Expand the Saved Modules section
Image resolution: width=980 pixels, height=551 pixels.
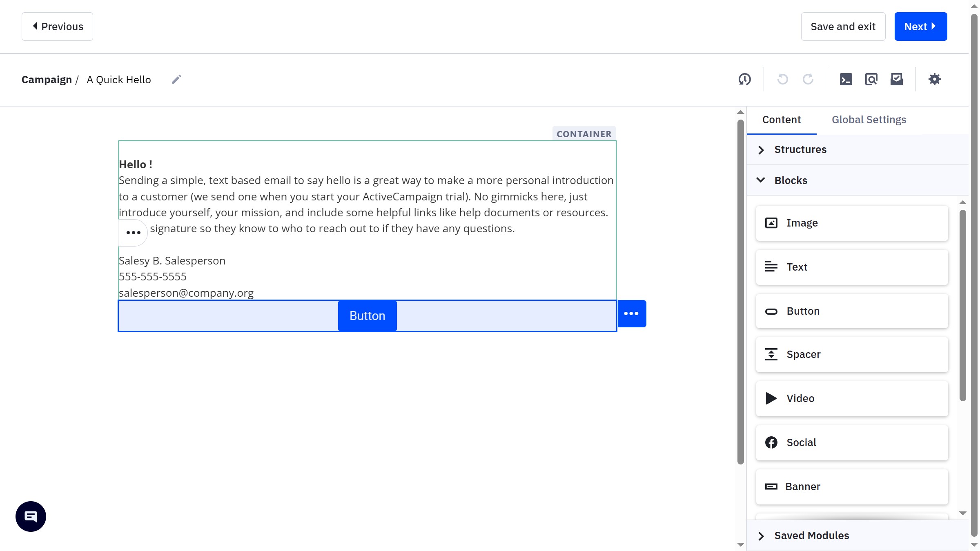click(811, 535)
